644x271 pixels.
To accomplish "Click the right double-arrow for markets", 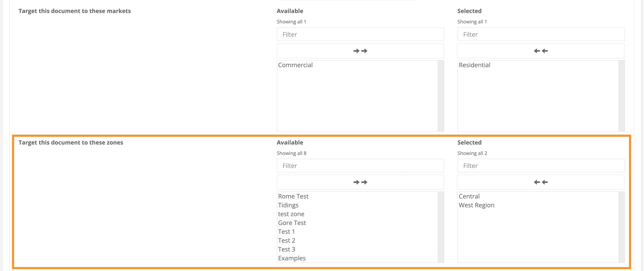I will point(360,50).
